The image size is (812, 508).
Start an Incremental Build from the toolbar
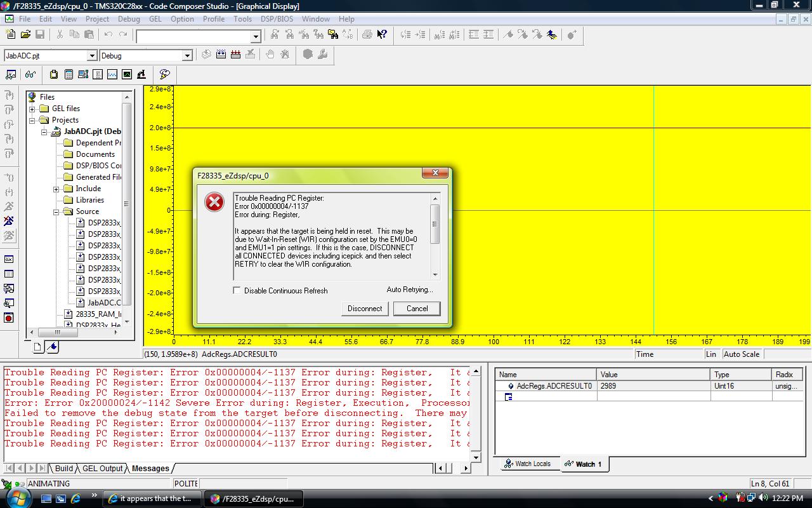tap(220, 55)
